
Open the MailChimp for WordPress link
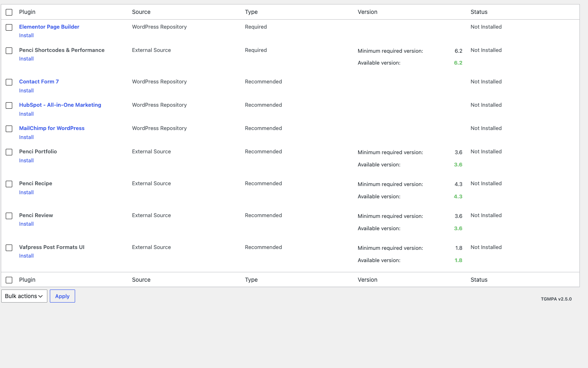52,128
